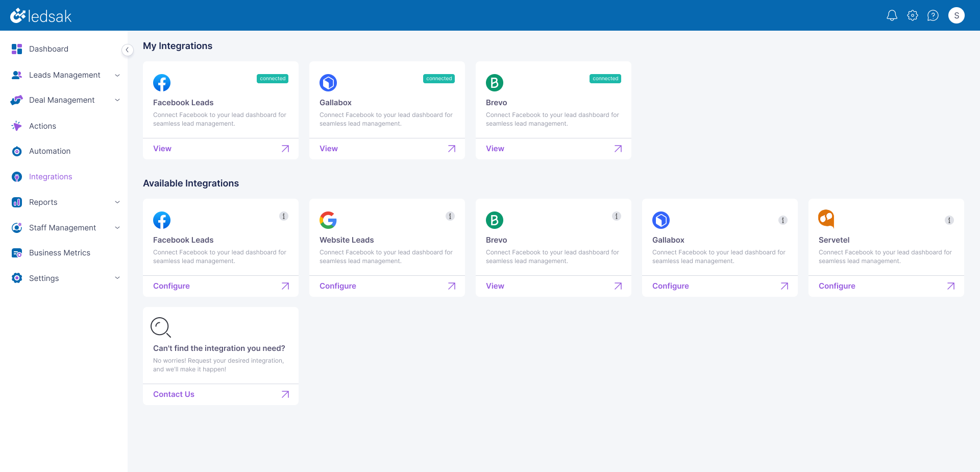980x472 pixels.
Task: Click the Google logo on Website Leads
Action: [x=328, y=220]
